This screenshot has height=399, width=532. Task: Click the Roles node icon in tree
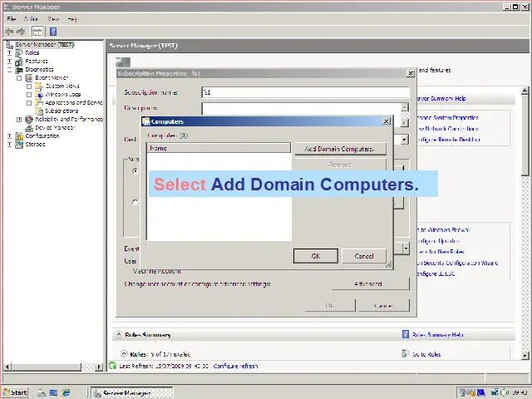[19, 53]
